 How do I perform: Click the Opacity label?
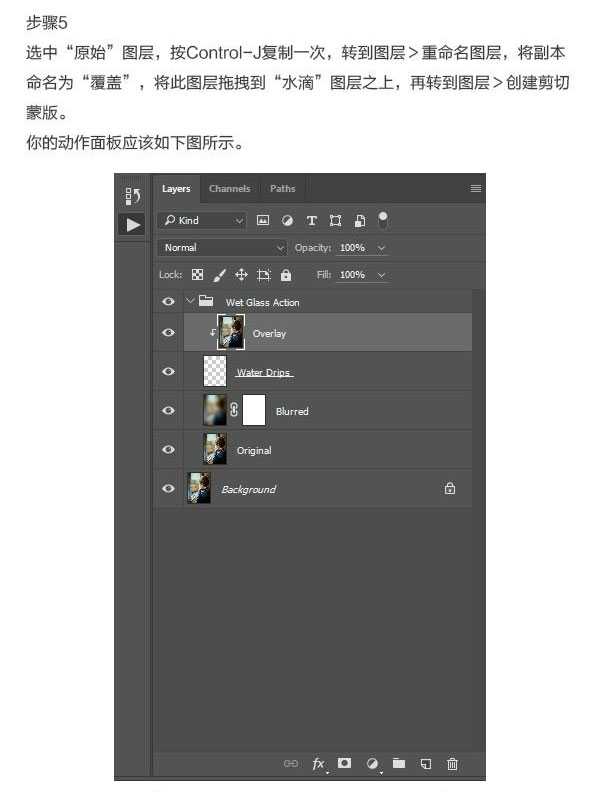tap(313, 248)
